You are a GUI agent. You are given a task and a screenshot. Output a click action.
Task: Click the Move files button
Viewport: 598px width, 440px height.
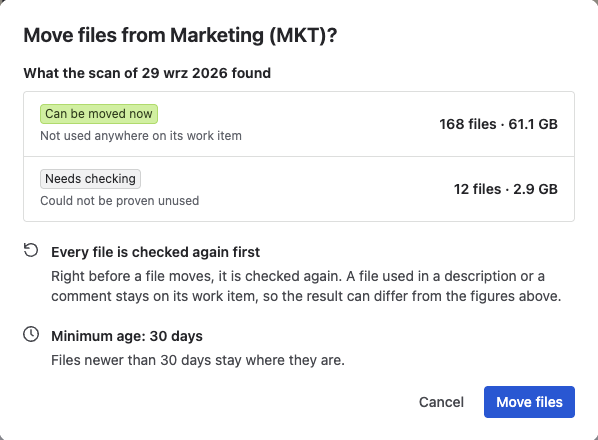[529, 402]
